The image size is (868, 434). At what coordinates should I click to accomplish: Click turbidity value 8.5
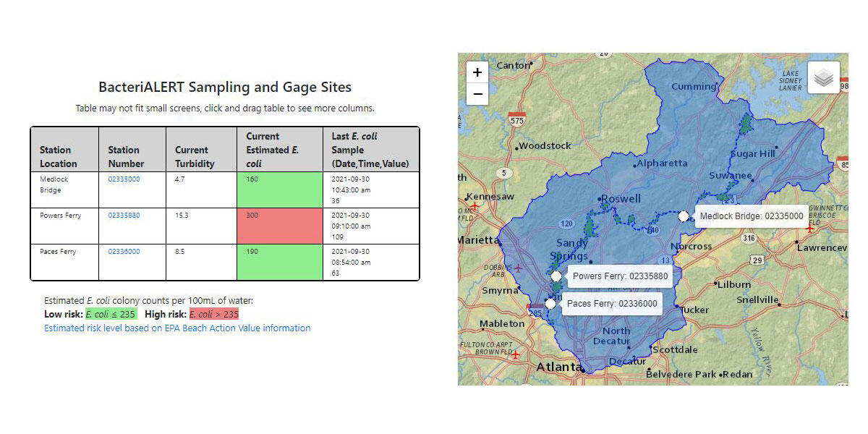tap(201, 263)
